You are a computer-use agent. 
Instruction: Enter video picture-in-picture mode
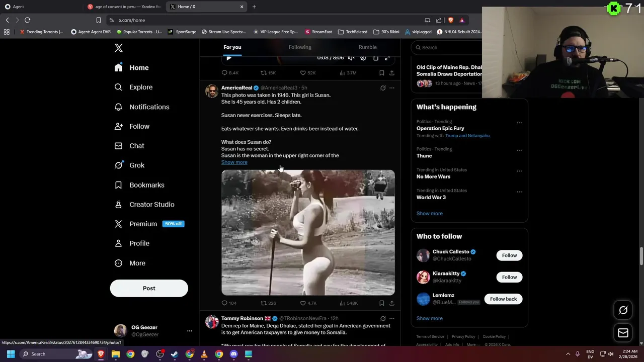coord(375,58)
